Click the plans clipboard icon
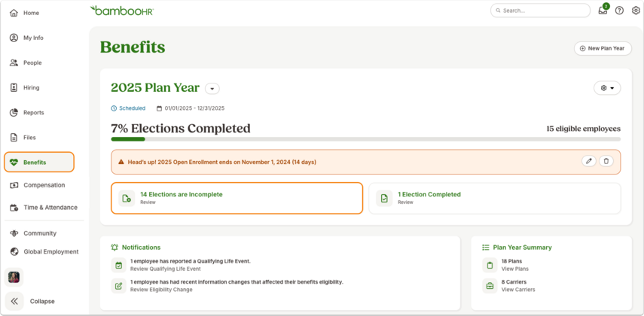644x316 pixels. [x=490, y=265]
